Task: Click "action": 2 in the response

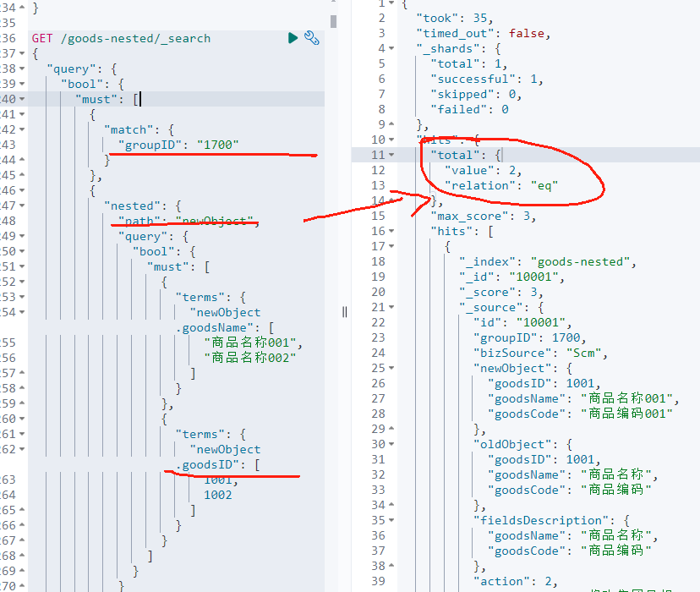Action: (515, 581)
